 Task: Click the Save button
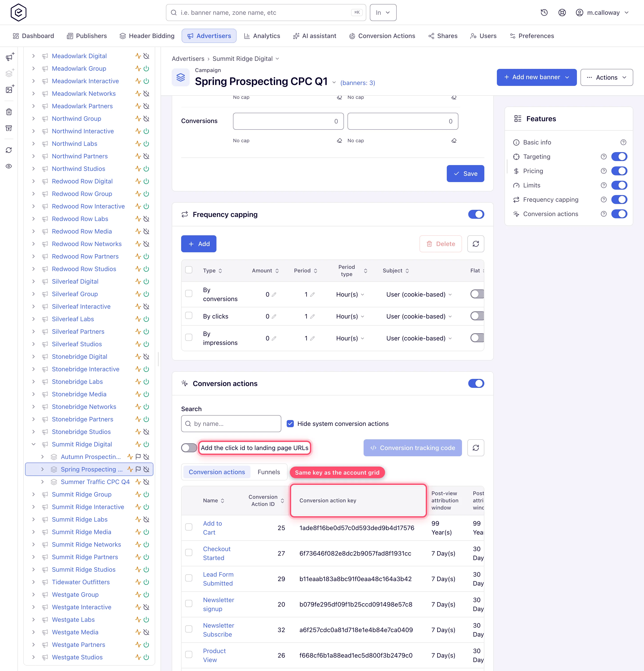[465, 174]
